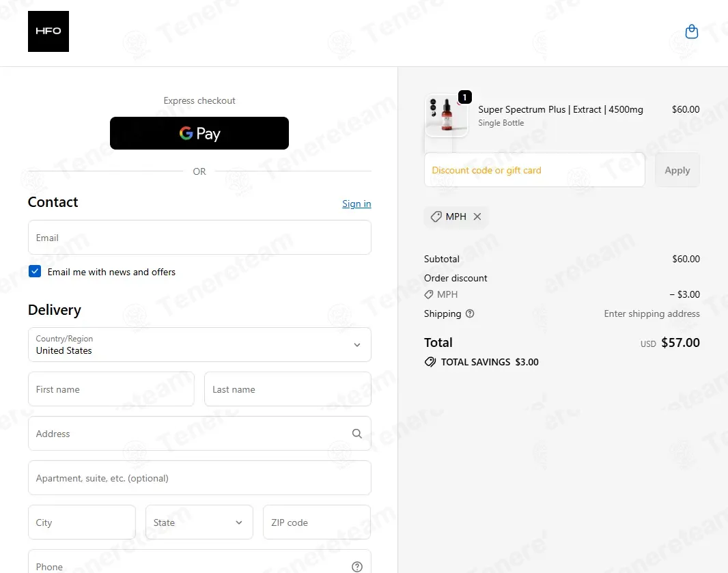This screenshot has width=728, height=573.
Task: Click the Discount code or gift card field
Action: pos(535,170)
